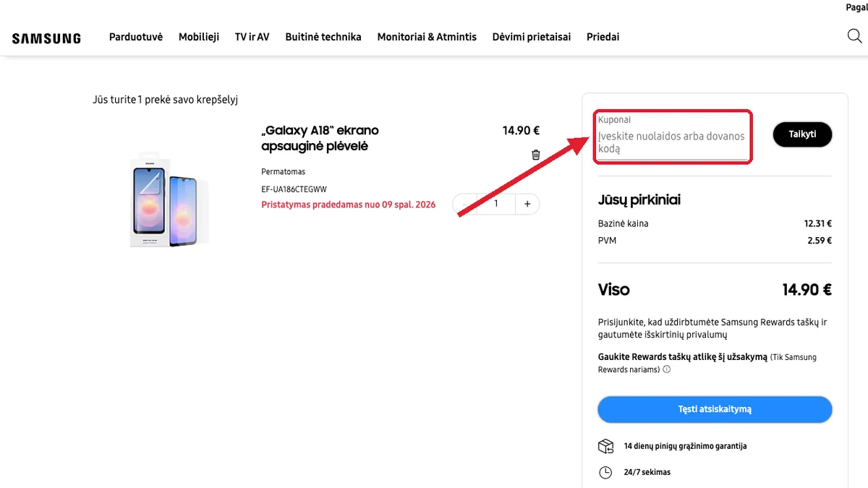Click the Permatomas color label
868x488 pixels.
point(284,172)
